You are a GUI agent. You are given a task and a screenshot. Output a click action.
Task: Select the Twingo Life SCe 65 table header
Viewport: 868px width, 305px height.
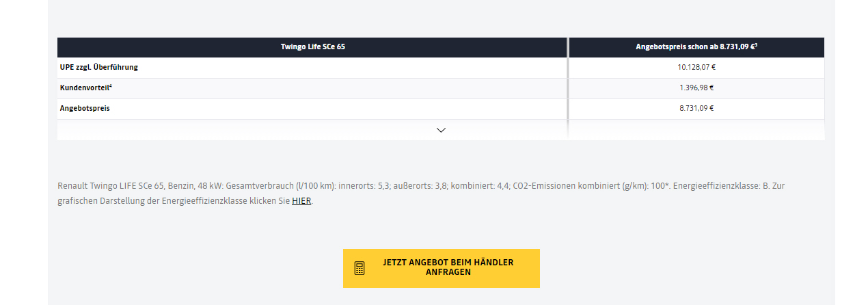point(312,47)
